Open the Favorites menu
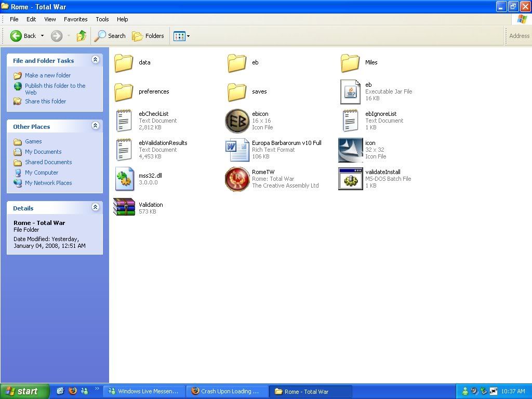 [76, 19]
